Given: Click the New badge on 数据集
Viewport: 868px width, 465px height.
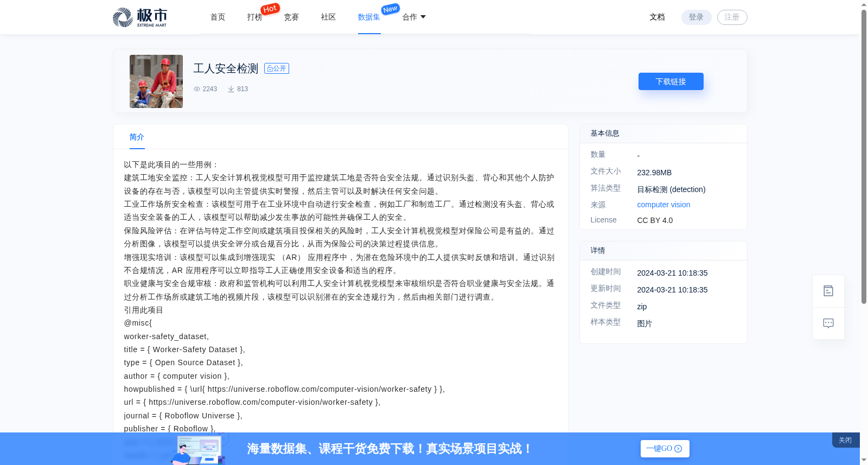Looking at the screenshot, I should (x=391, y=9).
